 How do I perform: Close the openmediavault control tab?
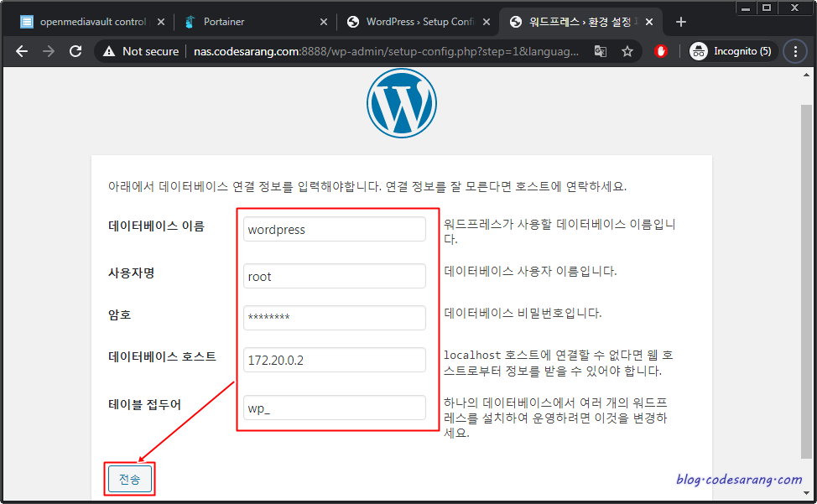coord(161,22)
